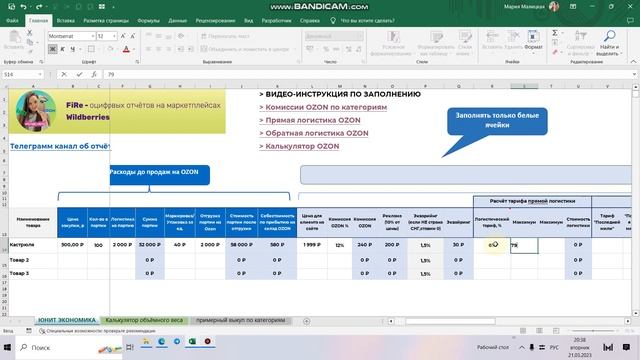This screenshot has height=360, width=640.
Task: Click the horizontal sheet scrollbar
Action: point(450,321)
